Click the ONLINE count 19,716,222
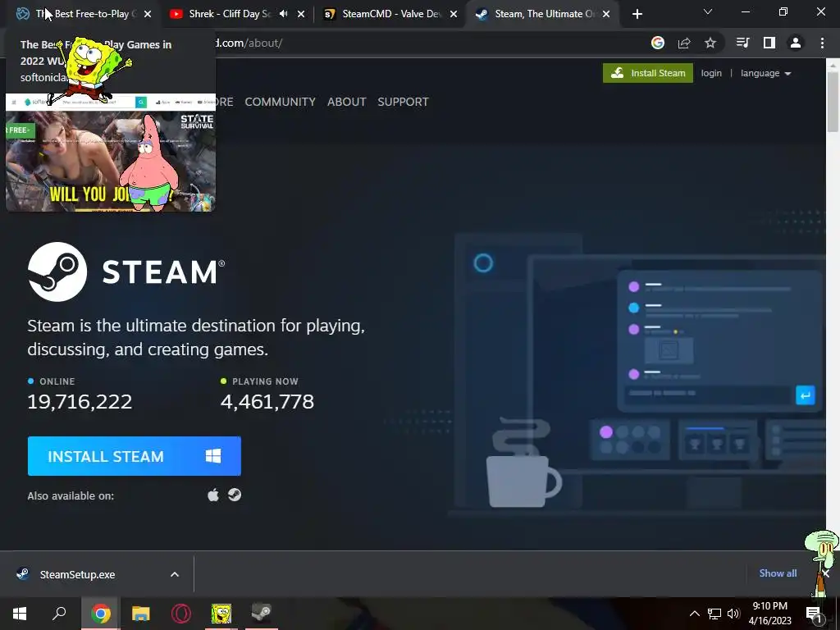Viewport: 840px width, 630px height. [x=80, y=402]
